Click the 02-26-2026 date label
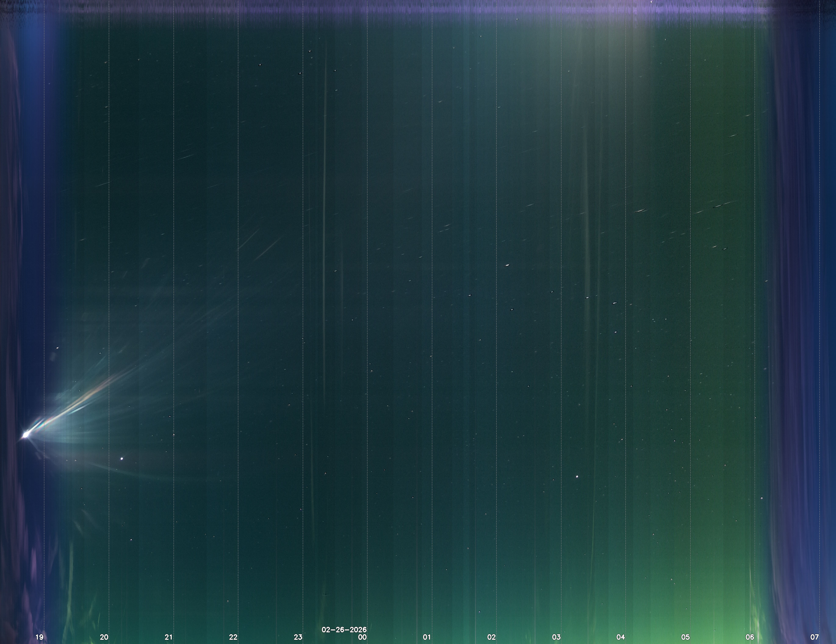The image size is (836, 644). pyautogui.click(x=344, y=630)
